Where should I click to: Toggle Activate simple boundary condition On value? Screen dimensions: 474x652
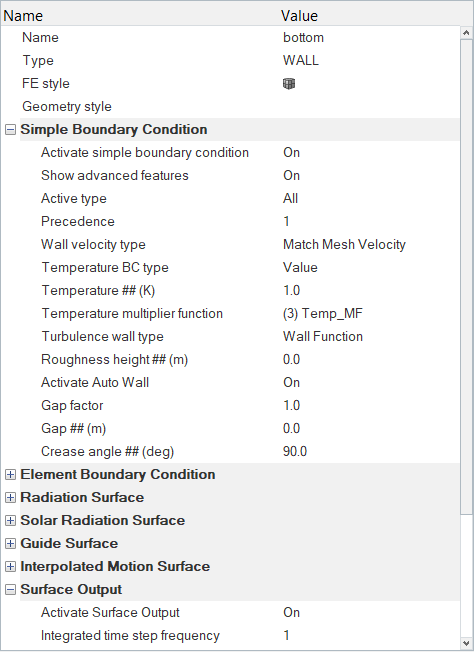click(x=291, y=153)
